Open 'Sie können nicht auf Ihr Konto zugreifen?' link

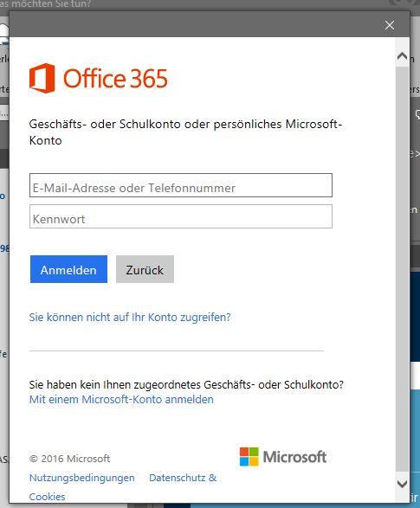(130, 317)
